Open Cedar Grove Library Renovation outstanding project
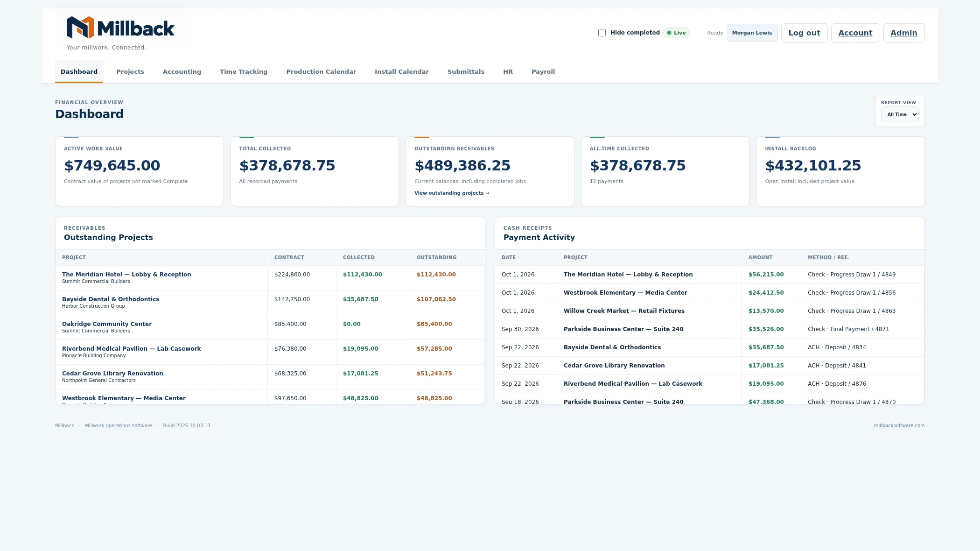 point(270,376)
